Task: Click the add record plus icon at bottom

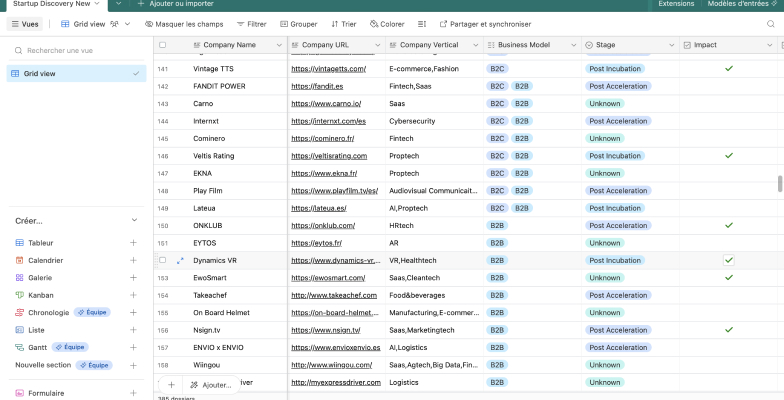Action: [171, 384]
